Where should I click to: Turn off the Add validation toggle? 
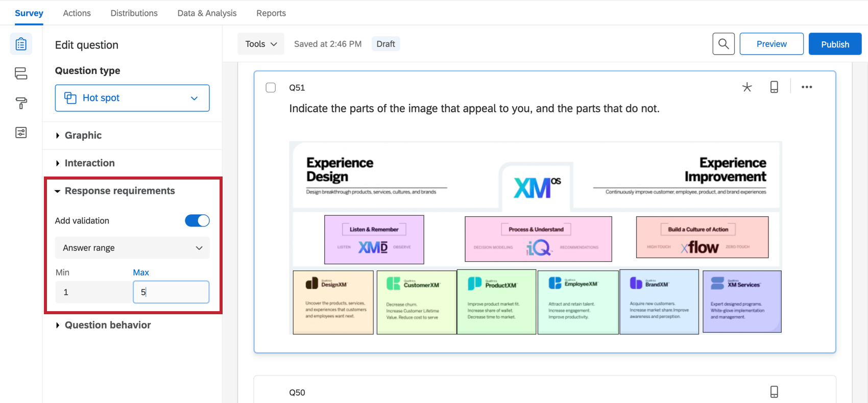[197, 220]
